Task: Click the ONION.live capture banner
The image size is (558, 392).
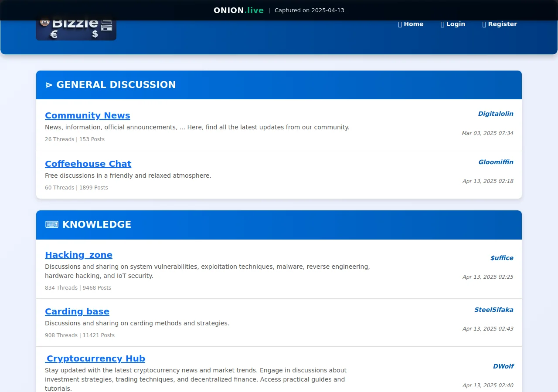Action: point(279,10)
